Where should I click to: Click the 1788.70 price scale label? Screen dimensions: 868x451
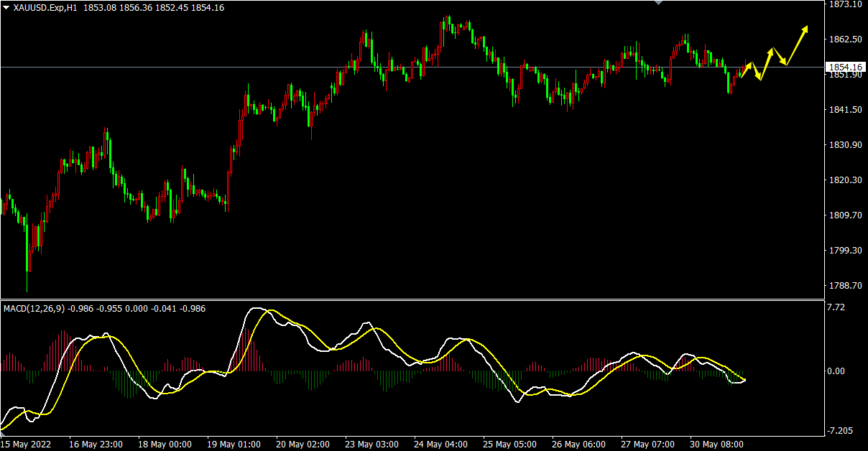click(844, 286)
